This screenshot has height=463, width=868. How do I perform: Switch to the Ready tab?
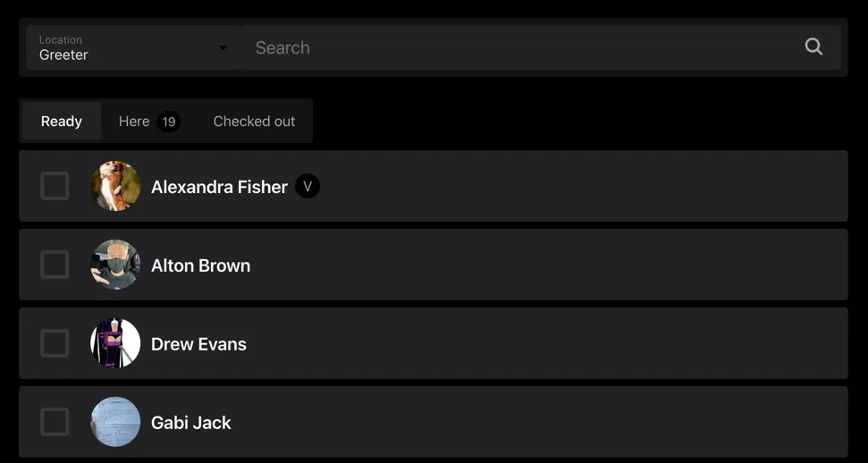pyautogui.click(x=62, y=122)
